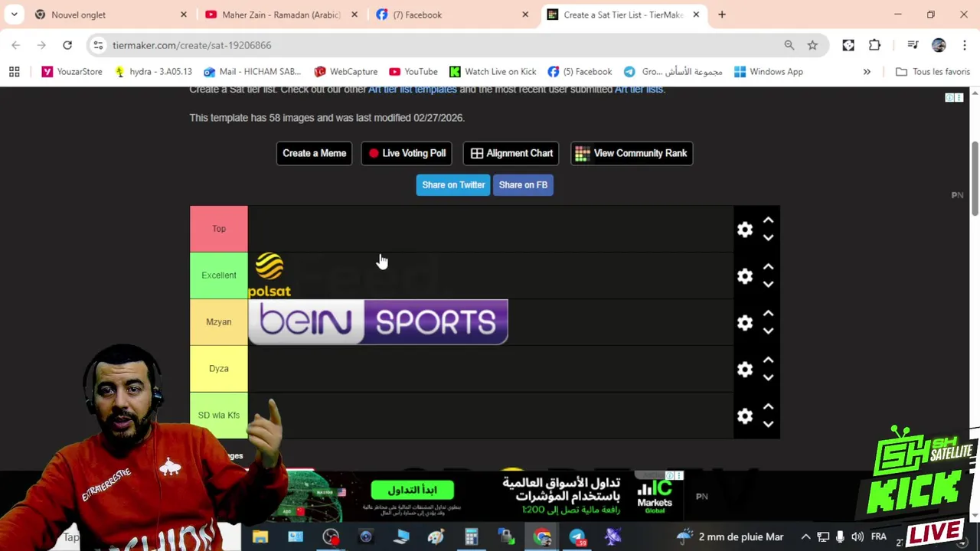Open the Chrome three-dot menu
980x551 pixels.
point(963,45)
